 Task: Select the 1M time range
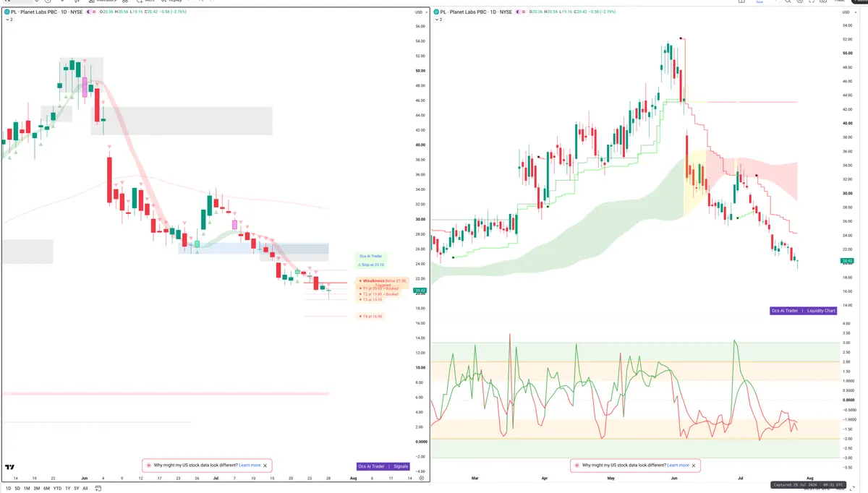[x=27, y=489]
